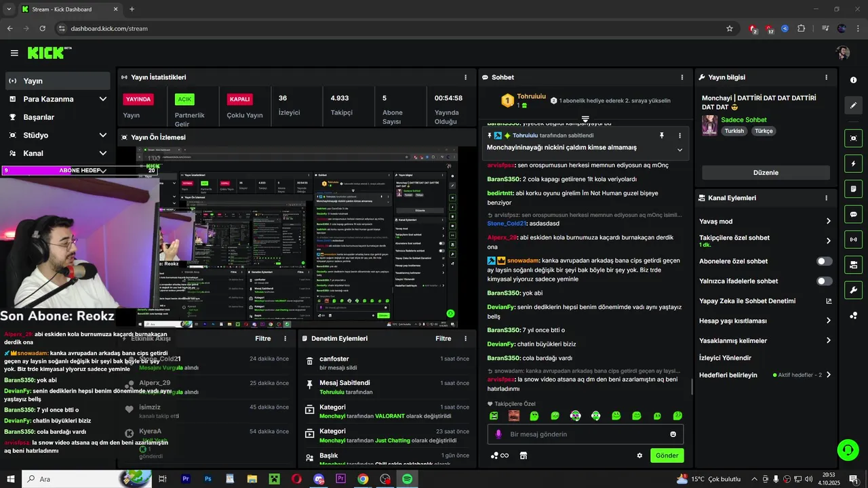Expand the pinned message chevron
This screenshot has width=868, height=488.
(679, 150)
